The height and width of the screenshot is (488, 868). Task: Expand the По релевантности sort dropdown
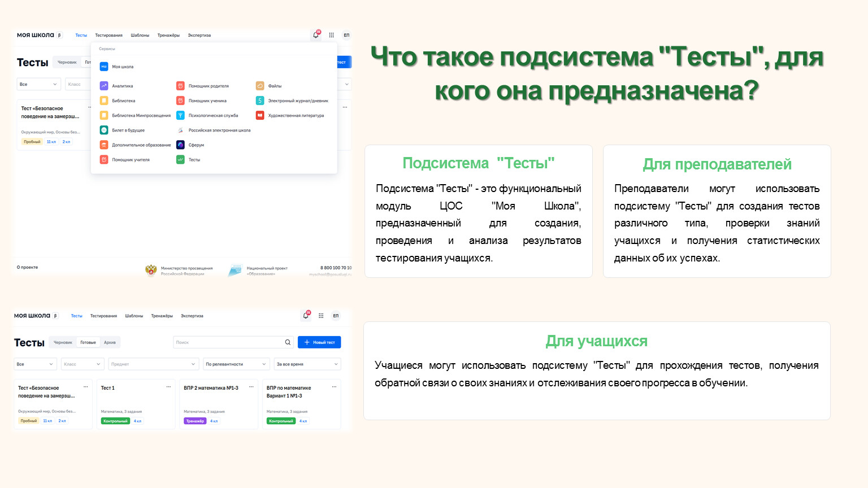pyautogui.click(x=236, y=364)
